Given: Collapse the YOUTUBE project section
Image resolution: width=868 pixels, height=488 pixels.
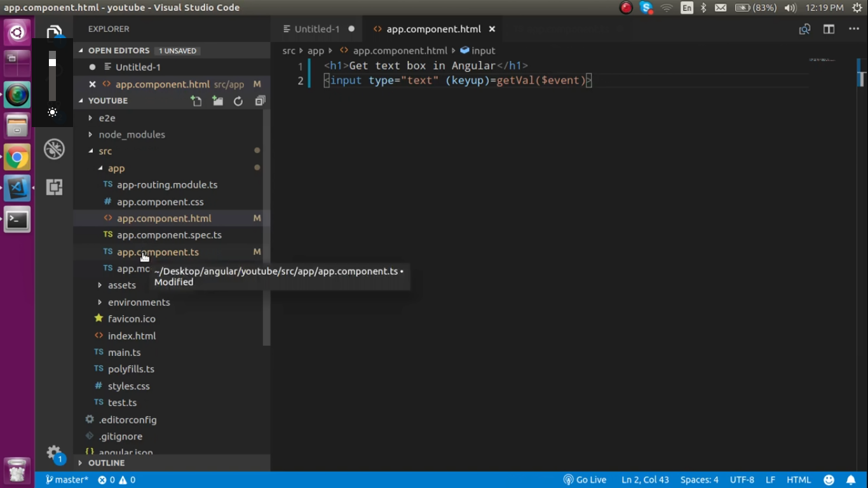Looking at the screenshot, I should [108, 101].
